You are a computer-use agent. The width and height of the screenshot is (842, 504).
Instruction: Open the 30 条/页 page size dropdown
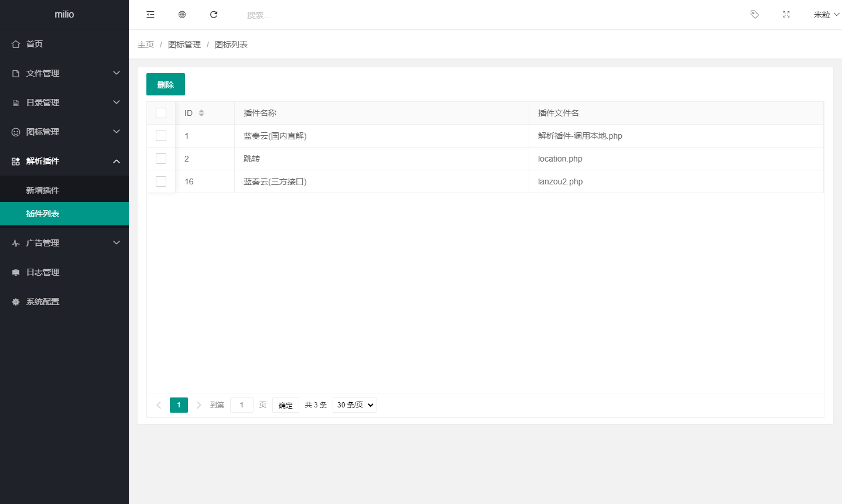pos(354,404)
